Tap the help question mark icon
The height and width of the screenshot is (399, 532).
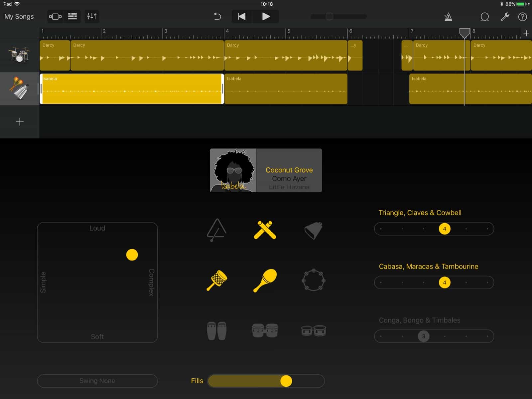click(x=522, y=17)
